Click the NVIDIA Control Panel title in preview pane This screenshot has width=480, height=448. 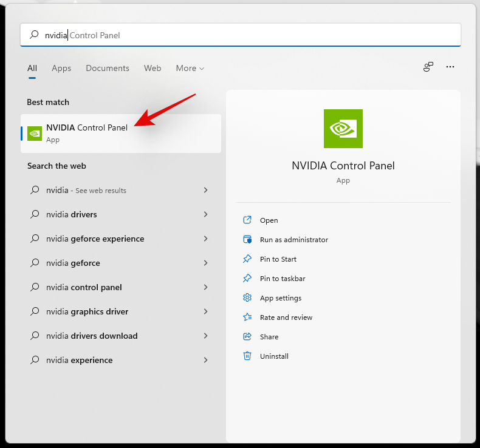pos(343,166)
